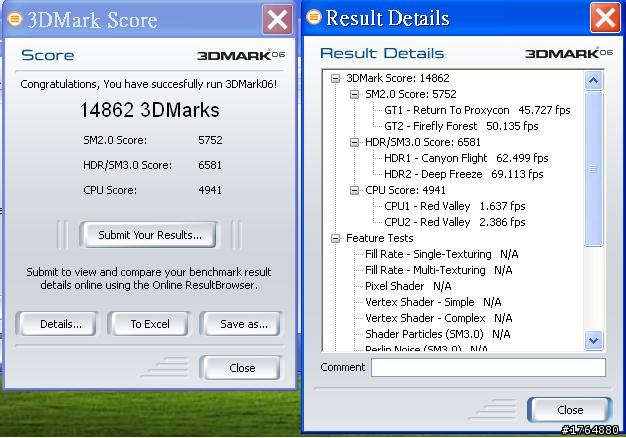Click the vertical scrollbar thumb in results tree
This screenshot has width=626, height=438.
[x=593, y=169]
